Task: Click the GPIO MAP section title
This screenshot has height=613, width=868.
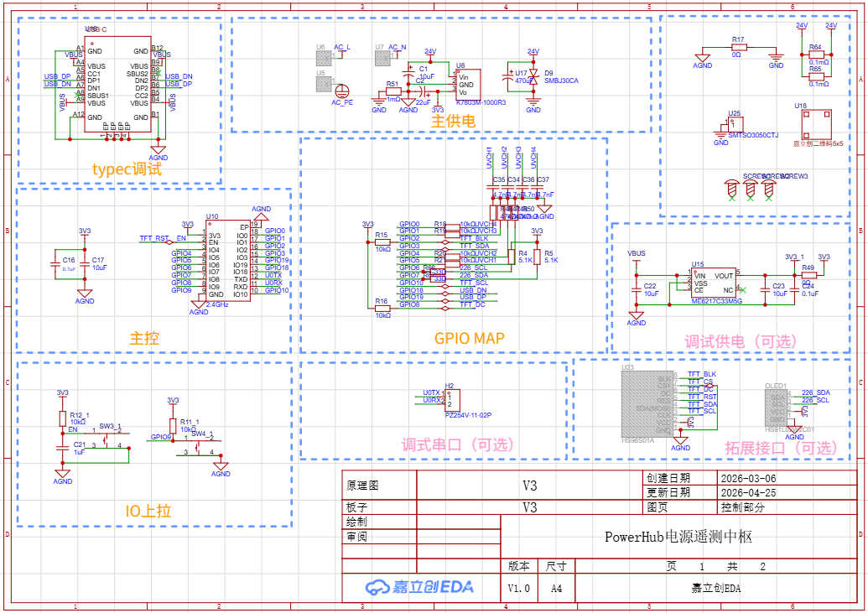Action: (469, 338)
